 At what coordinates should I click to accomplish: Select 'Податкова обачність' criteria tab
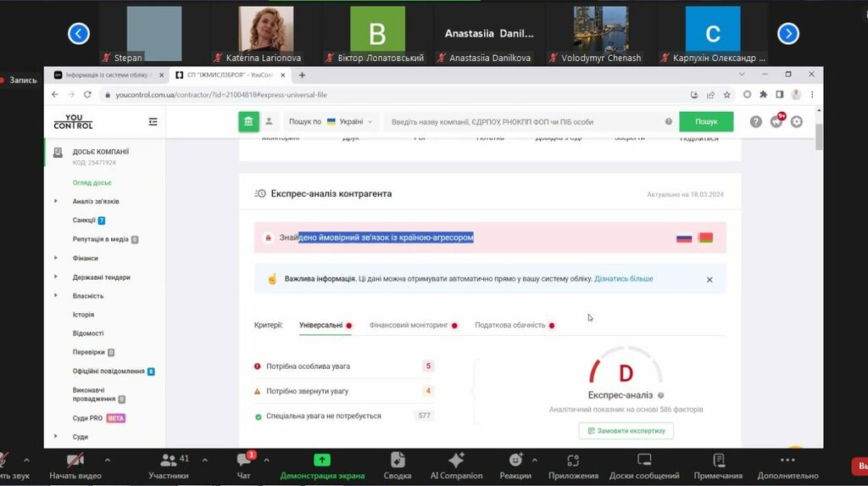pyautogui.click(x=510, y=325)
